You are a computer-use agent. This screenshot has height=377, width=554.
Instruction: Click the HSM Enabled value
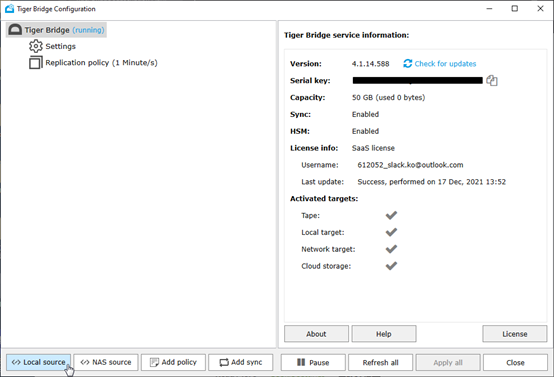tap(365, 131)
